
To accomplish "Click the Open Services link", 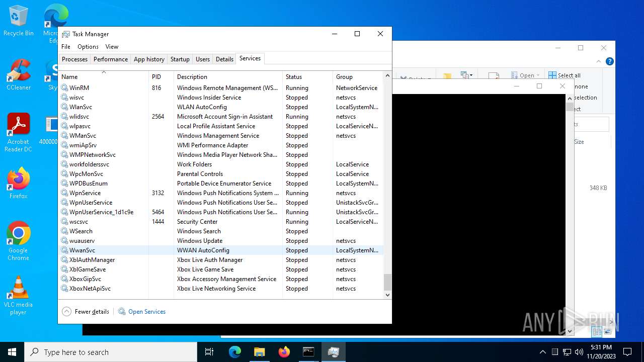I will (x=147, y=312).
